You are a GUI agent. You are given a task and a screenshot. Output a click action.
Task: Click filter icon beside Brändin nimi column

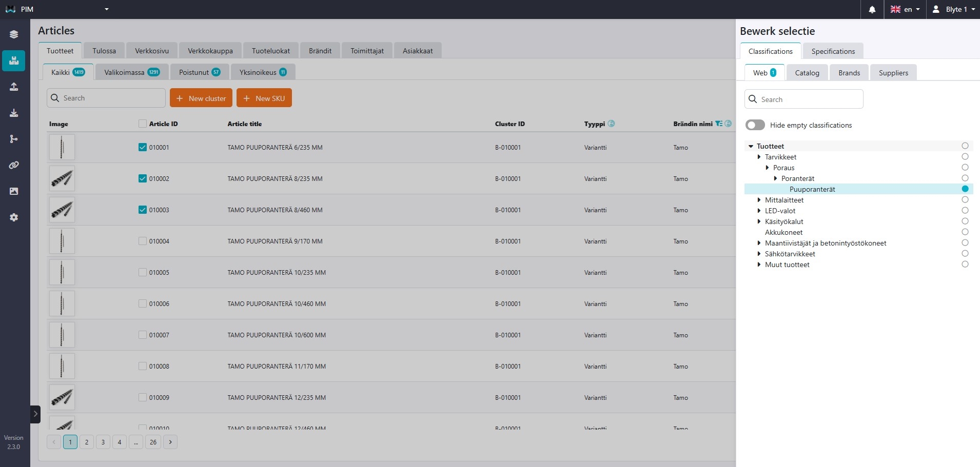(719, 124)
